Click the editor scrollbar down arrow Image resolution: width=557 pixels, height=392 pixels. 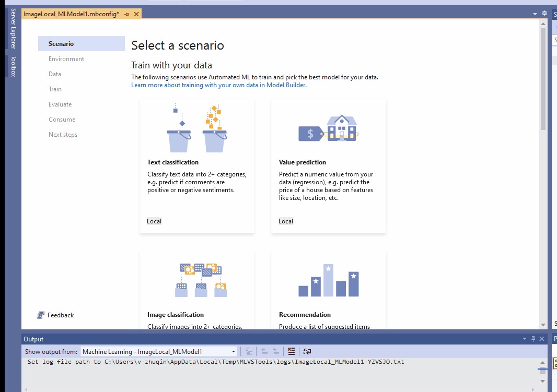[543, 324]
